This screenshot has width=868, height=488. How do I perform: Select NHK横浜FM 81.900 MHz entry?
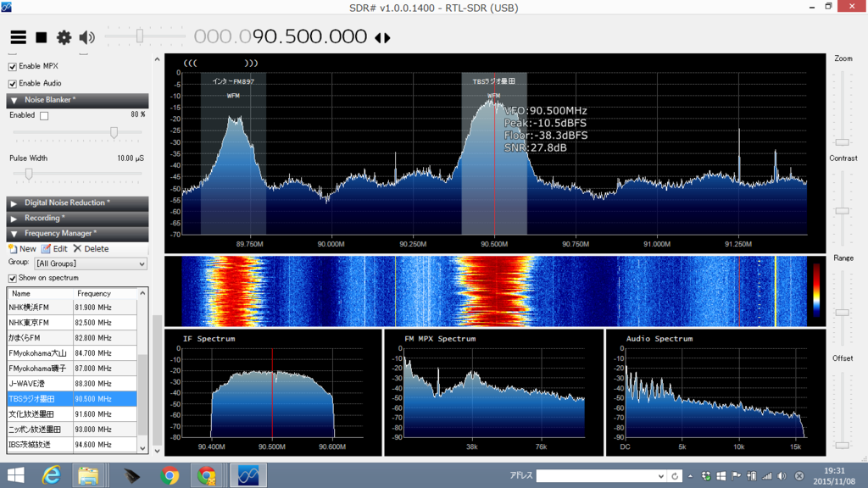72,308
